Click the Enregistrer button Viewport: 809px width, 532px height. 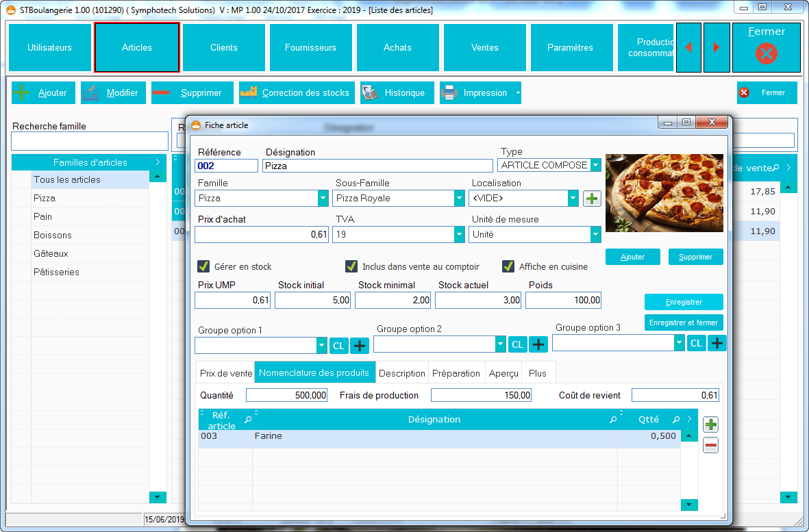point(684,302)
